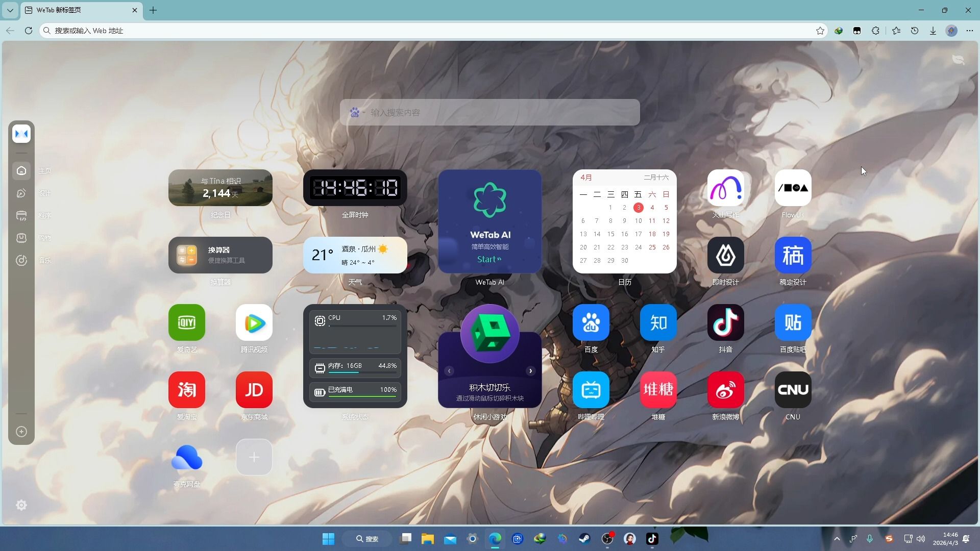Open the 新浪微博 shortcut icon
This screenshot has height=551, width=980.
(726, 390)
